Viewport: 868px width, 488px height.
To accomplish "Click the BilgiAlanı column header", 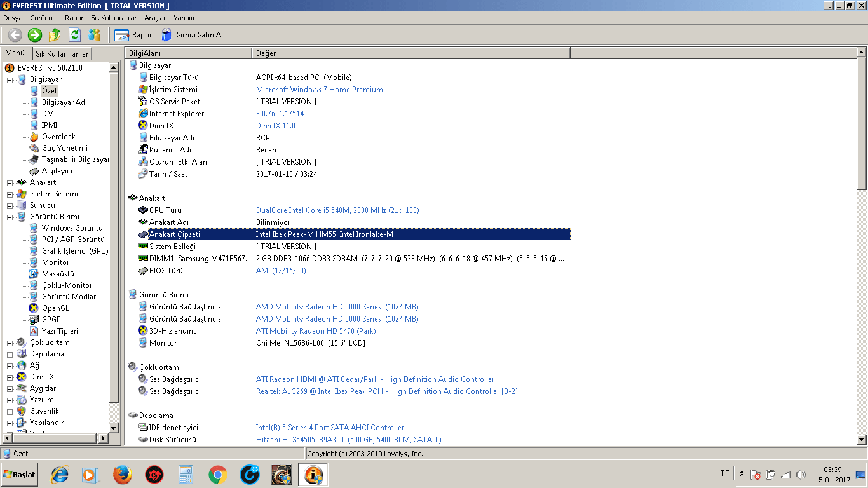I will pos(188,53).
